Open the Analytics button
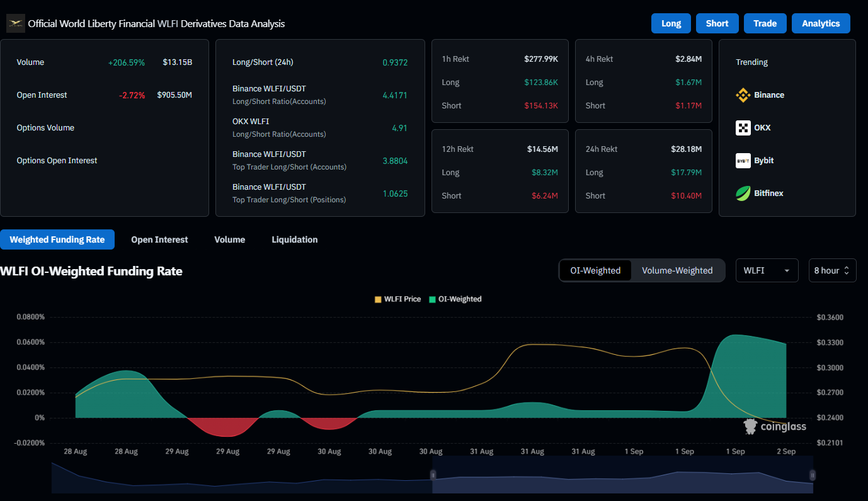Screen dimensions: 868x501 (821, 23)
